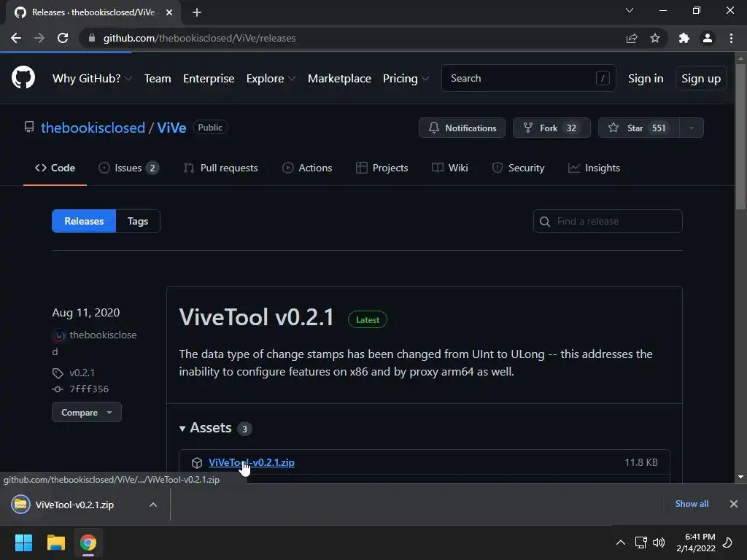Viewport: 747px width, 560px height.
Task: Star the repository with Star button
Action: pos(638,128)
